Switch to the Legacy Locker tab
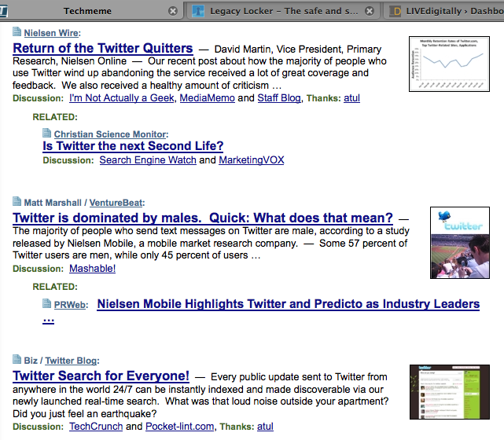 275,11
